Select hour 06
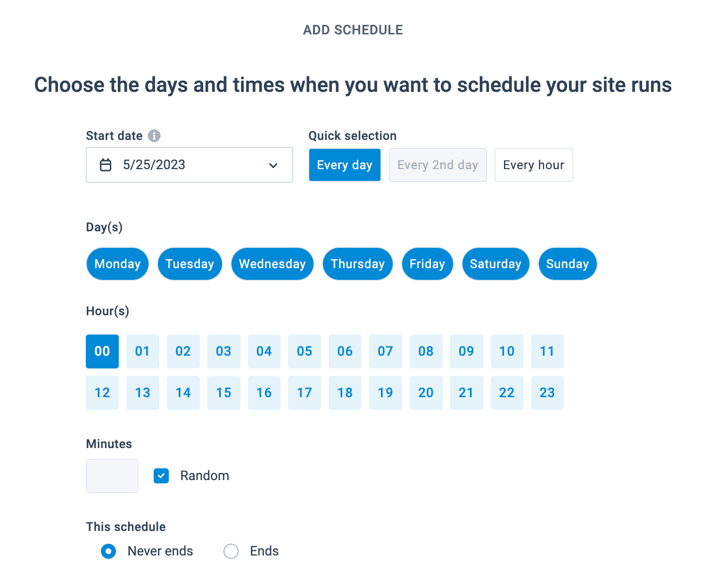Screen dimensions: 710x588 pyautogui.click(x=345, y=351)
